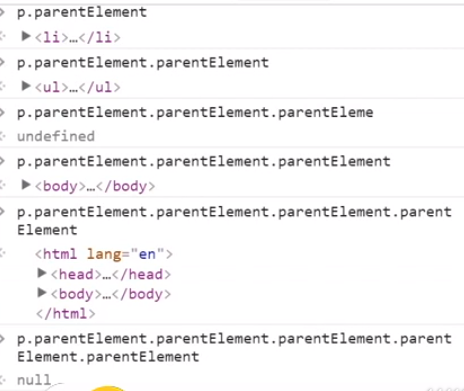Click the command that returned the html element

234,221
